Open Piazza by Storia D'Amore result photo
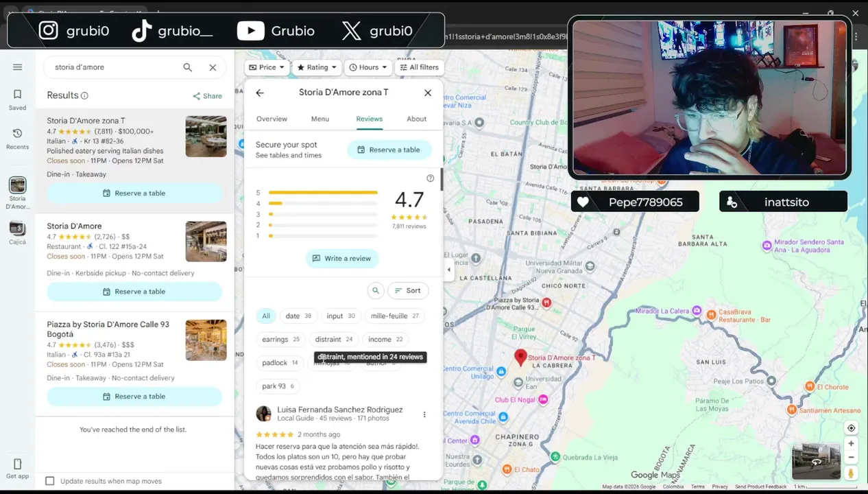 (x=206, y=340)
